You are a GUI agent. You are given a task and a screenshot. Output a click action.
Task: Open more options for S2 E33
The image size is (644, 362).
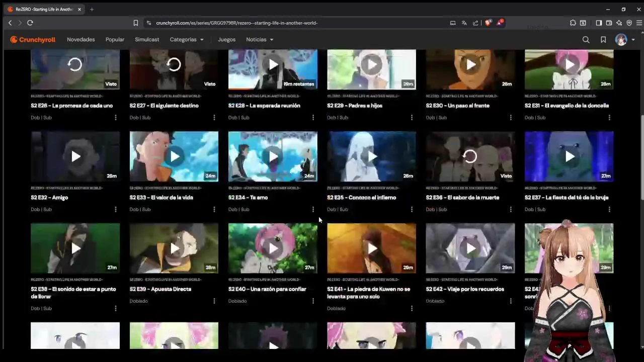(214, 209)
